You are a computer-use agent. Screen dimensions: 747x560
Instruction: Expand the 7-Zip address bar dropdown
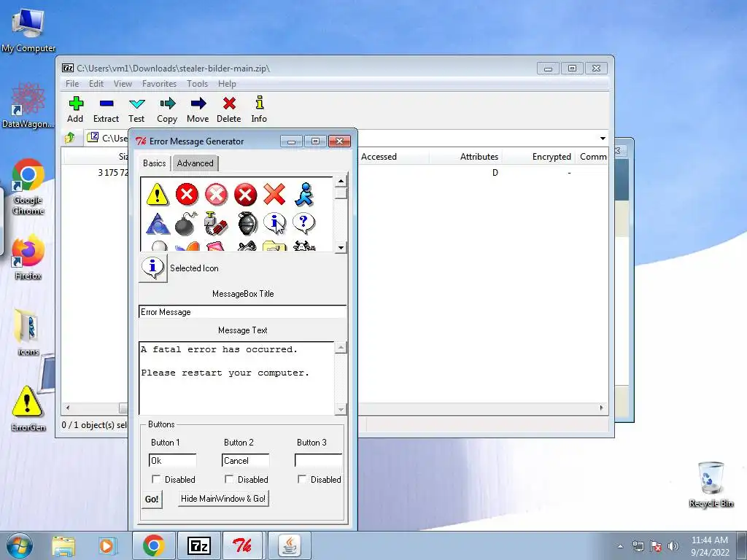coord(603,138)
